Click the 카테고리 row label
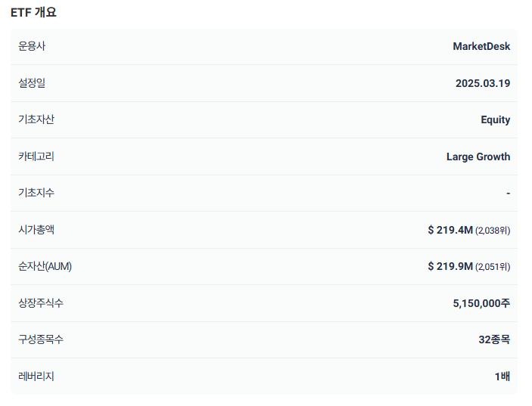Viewport: 532px width, 406px height. 36,157
